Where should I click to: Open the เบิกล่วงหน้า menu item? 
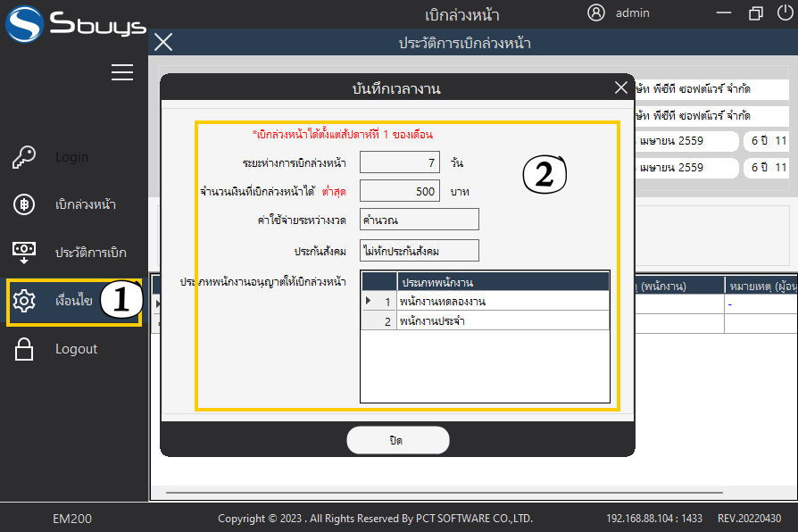click(x=86, y=204)
